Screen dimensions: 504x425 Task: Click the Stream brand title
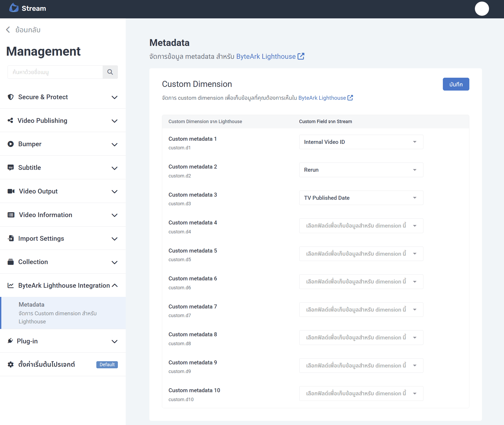(34, 8)
